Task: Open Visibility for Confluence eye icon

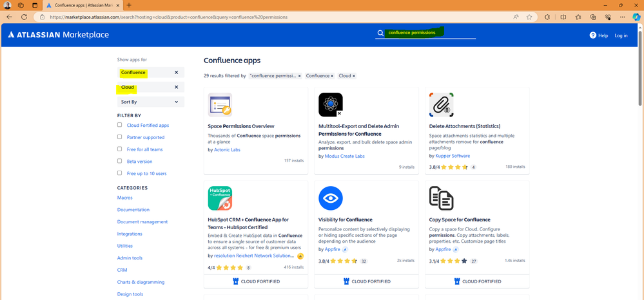Action: click(x=331, y=198)
